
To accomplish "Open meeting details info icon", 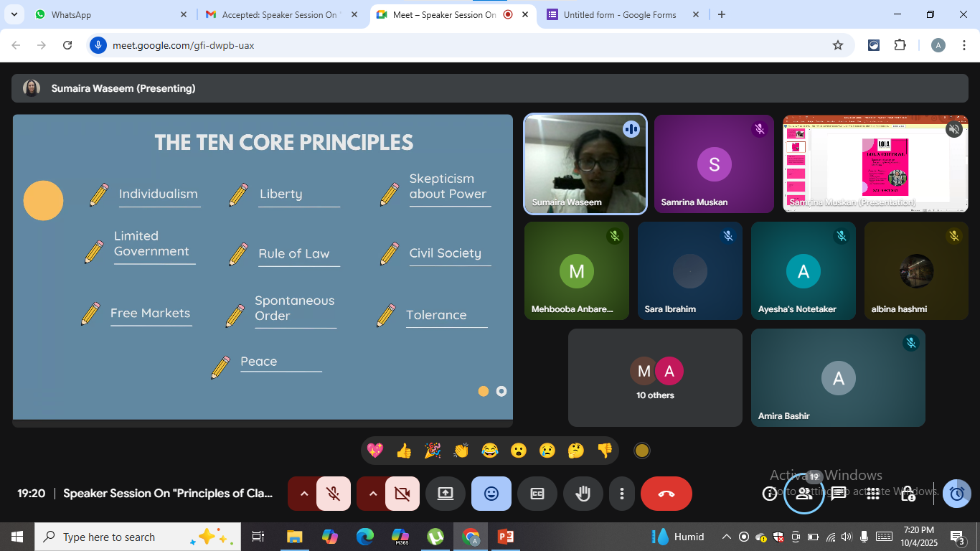I will pos(769,494).
